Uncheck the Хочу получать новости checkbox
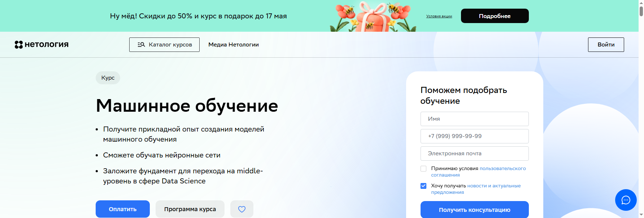The image size is (644, 218). click(x=423, y=186)
